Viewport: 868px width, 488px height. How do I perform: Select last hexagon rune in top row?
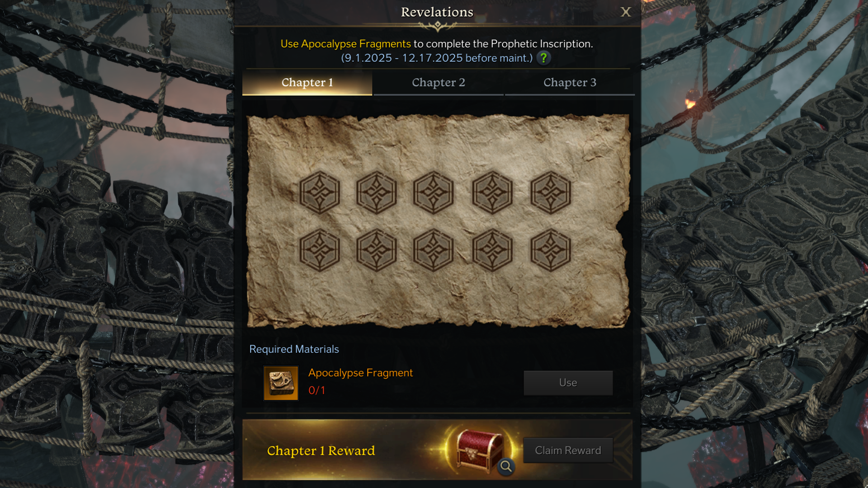pyautogui.click(x=550, y=192)
